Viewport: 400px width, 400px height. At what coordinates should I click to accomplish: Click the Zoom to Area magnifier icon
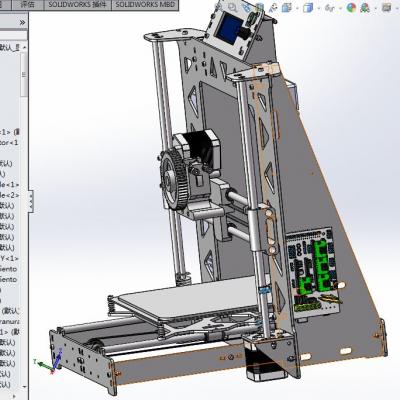(x=232, y=7)
